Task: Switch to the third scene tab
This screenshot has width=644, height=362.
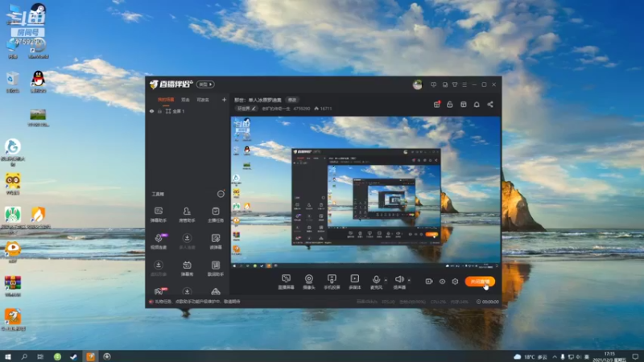Action: tap(203, 100)
